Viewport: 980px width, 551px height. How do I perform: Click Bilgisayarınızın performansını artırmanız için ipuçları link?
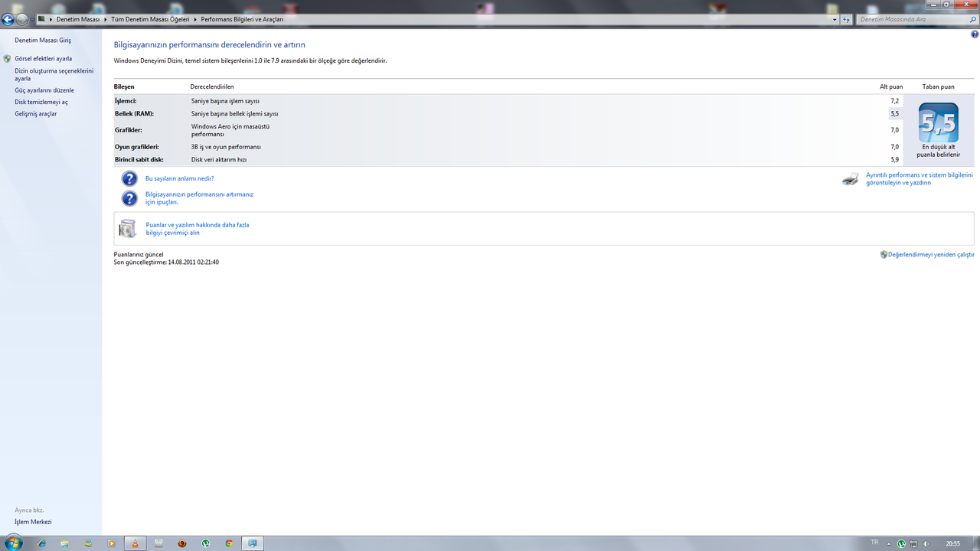coord(199,198)
